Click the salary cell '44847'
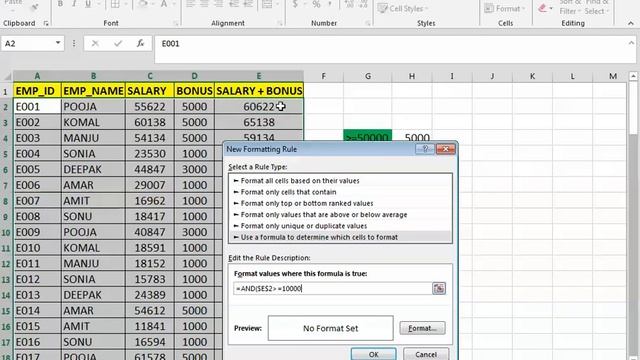 (x=150, y=169)
